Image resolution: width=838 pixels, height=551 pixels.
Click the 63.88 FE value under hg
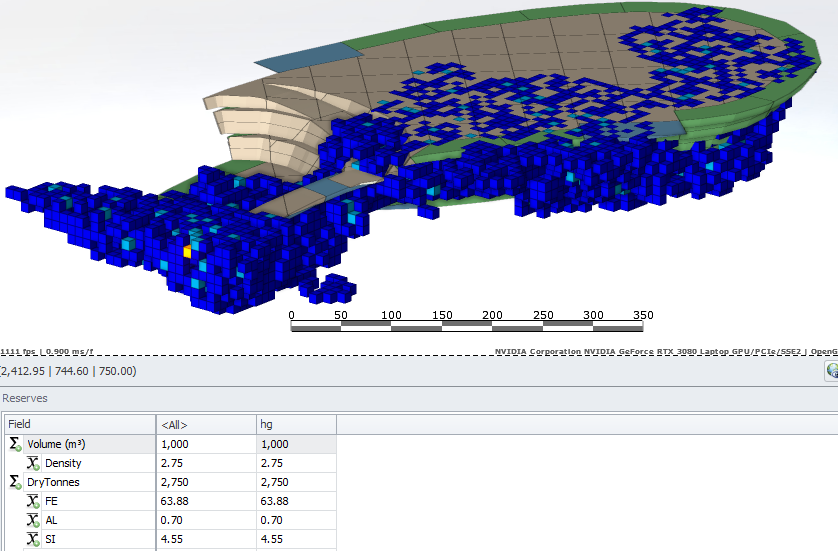(x=275, y=501)
